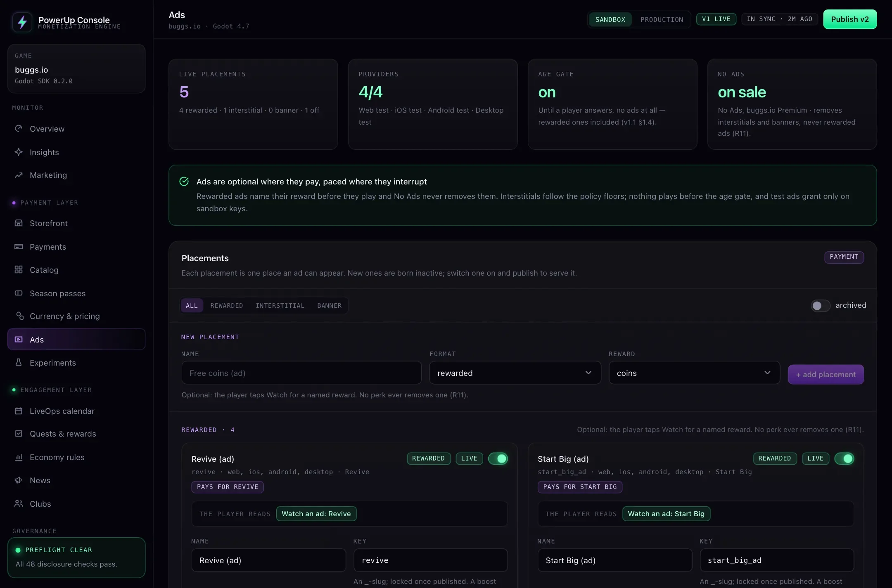Click the News megaphone icon
Image resolution: width=892 pixels, height=588 pixels.
click(19, 480)
